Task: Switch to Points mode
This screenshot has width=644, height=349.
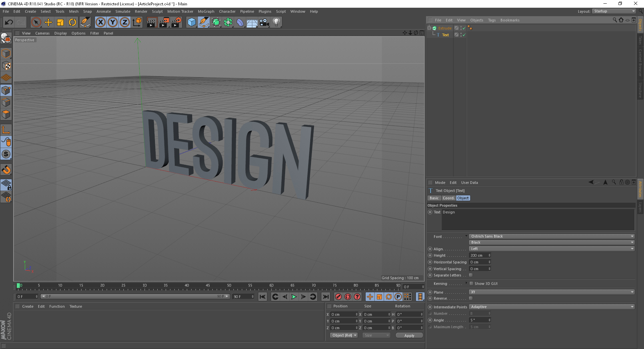Action: pyautogui.click(x=6, y=90)
